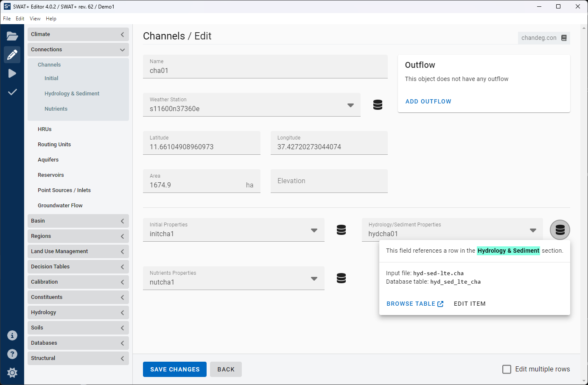588x385 pixels.
Task: Select the pencil Edit icon in sidebar
Action: 12,55
